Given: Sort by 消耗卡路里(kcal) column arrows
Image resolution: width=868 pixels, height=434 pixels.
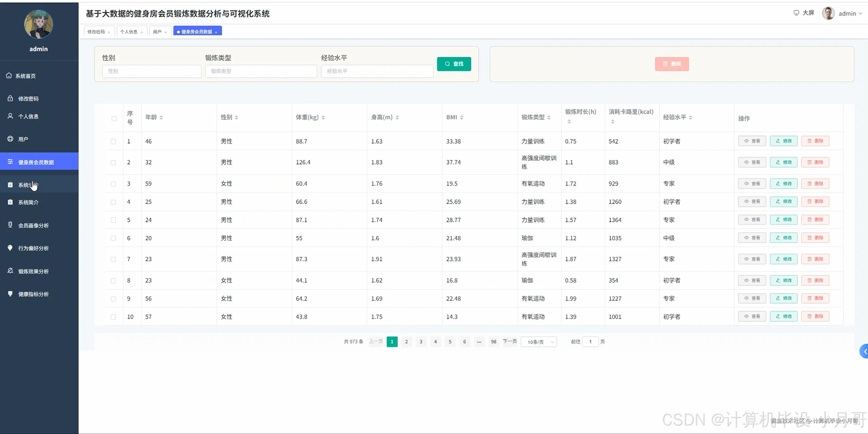Looking at the screenshot, I should [613, 122].
